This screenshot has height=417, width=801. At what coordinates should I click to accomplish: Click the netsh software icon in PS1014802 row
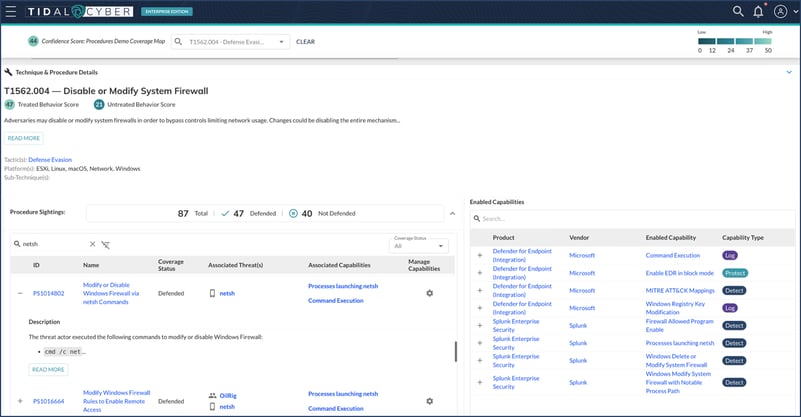pos(212,293)
